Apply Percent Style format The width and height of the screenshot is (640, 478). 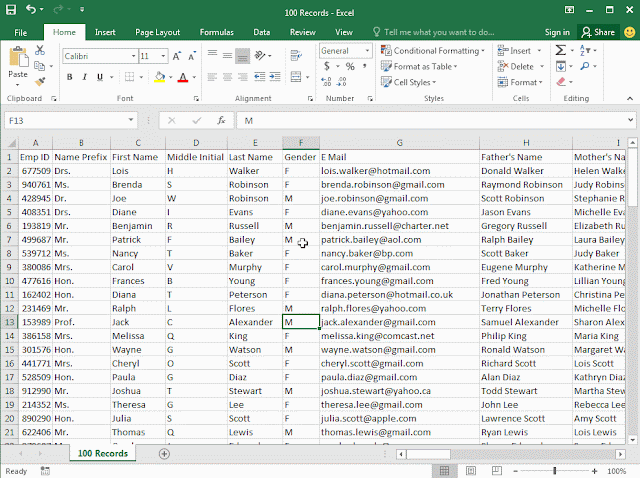coord(350,67)
